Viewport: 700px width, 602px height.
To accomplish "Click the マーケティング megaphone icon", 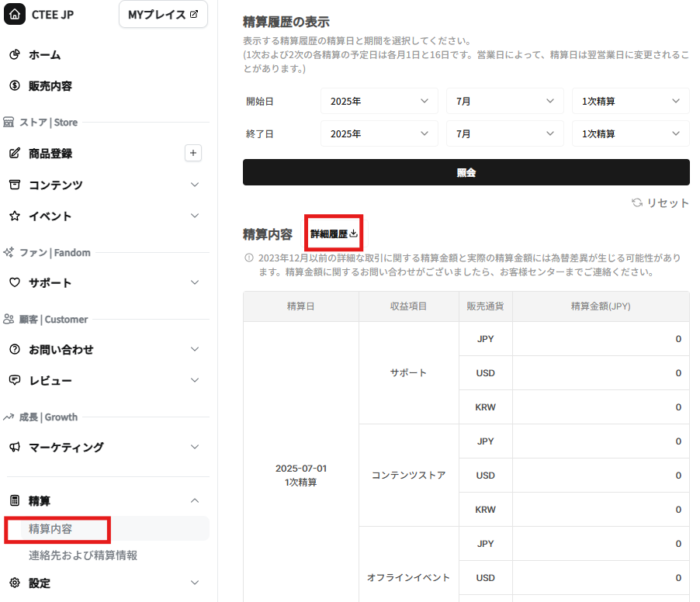I will click(x=15, y=448).
